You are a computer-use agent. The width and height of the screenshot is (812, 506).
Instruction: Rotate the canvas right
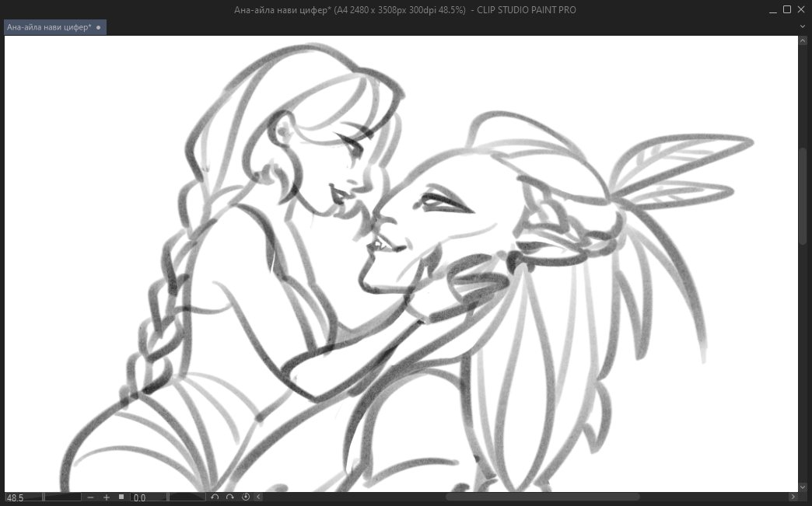pyautogui.click(x=230, y=497)
